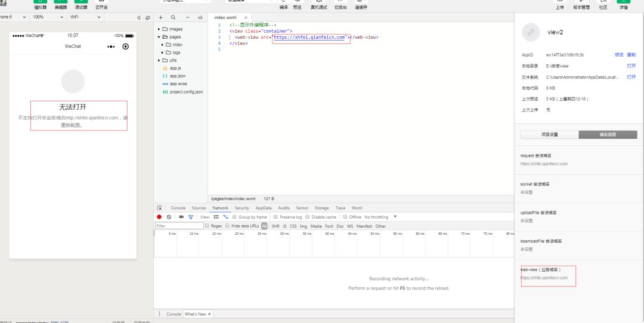Switch to Sources tab
Screen dimensions: 644x323
click(199, 208)
